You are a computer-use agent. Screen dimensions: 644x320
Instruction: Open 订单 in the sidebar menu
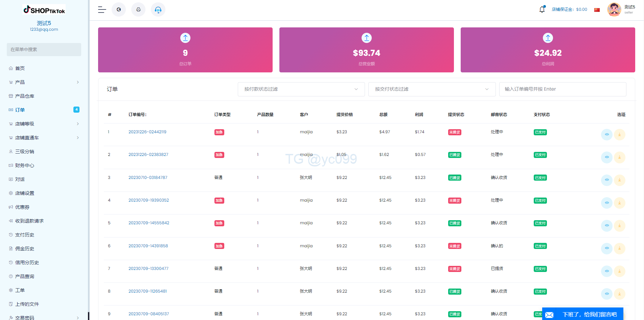20,110
